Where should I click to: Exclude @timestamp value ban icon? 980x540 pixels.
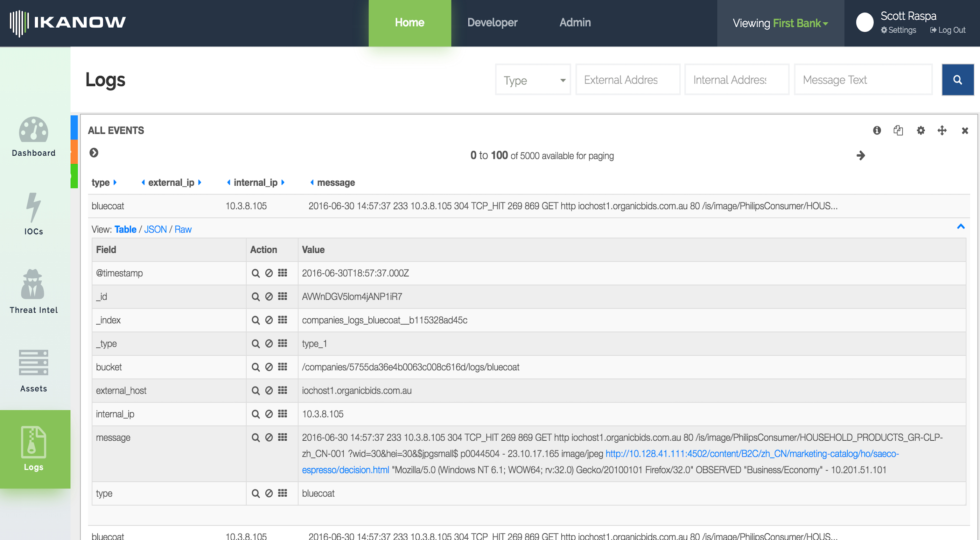coord(269,273)
